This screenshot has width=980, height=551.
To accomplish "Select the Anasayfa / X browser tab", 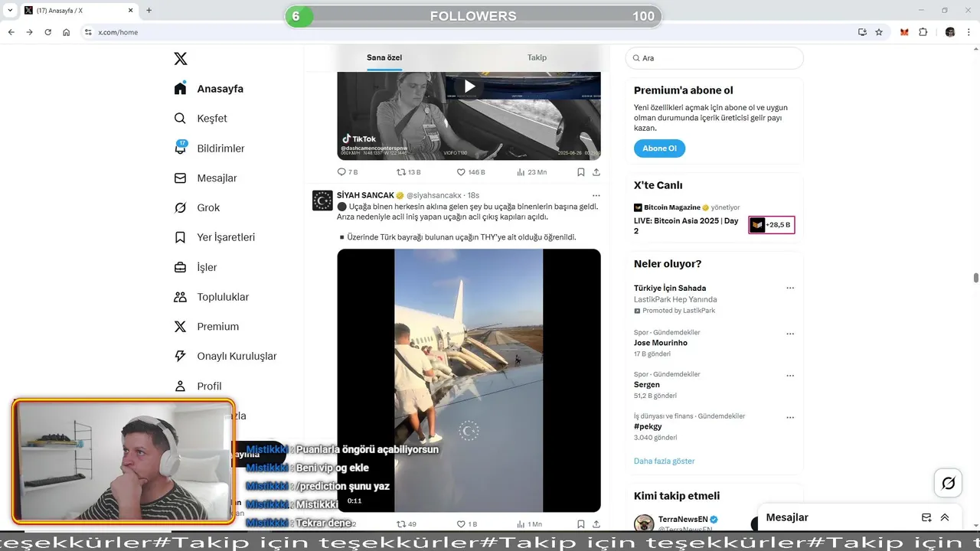I will click(x=79, y=10).
